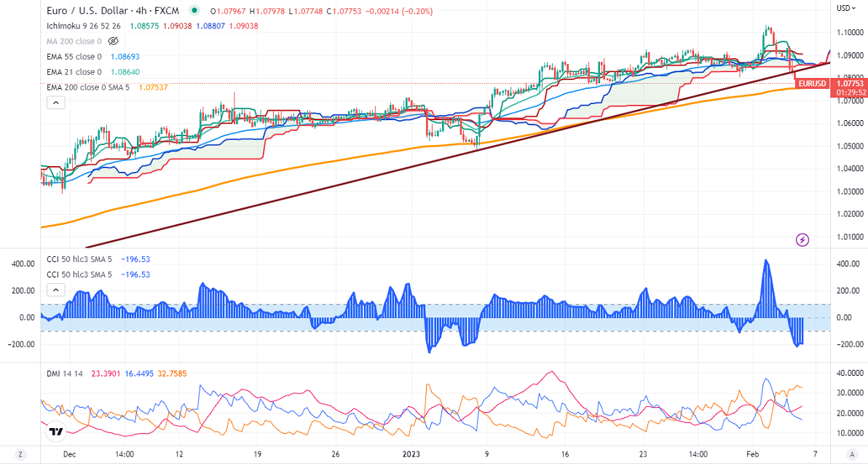Select the DMI 14 14 indicator legend

click(x=63, y=374)
